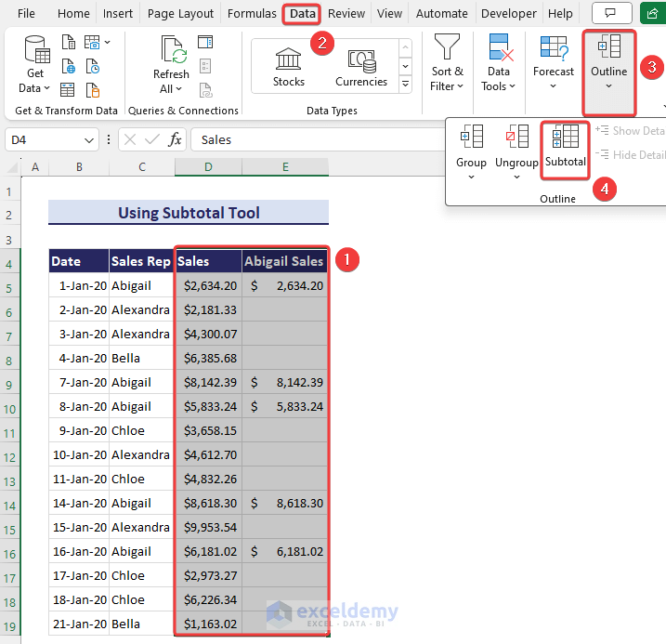Click the greyed Properties icon

[205, 66]
